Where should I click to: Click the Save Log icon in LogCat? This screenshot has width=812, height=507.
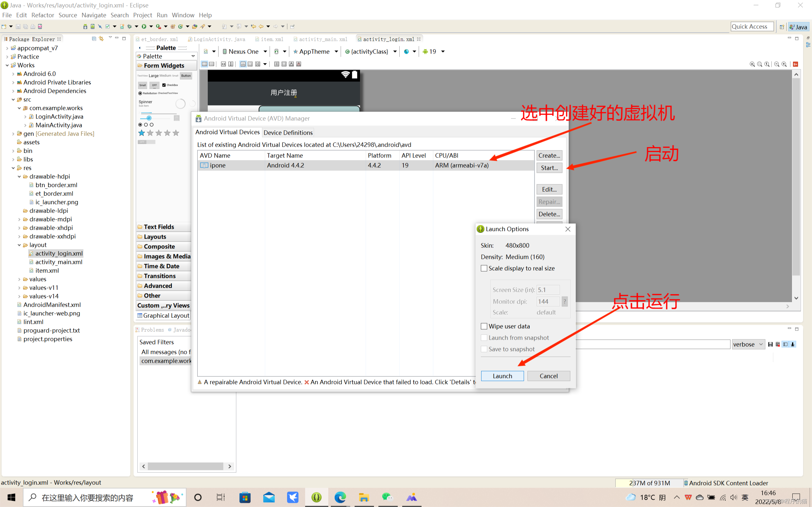pos(770,344)
